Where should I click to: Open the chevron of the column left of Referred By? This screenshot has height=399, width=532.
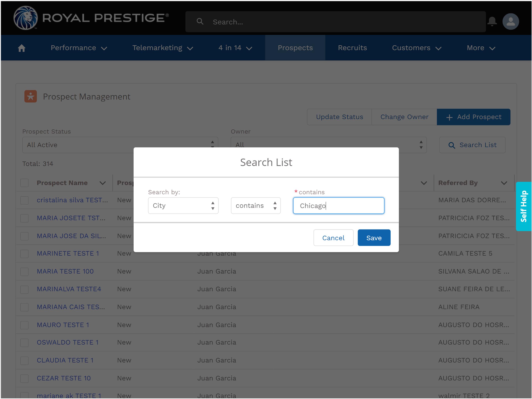click(x=424, y=183)
